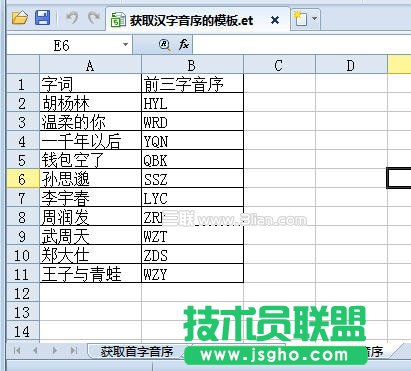The width and height of the screenshot is (411, 371).
Task: Select row 12 header
Action: 22,293
